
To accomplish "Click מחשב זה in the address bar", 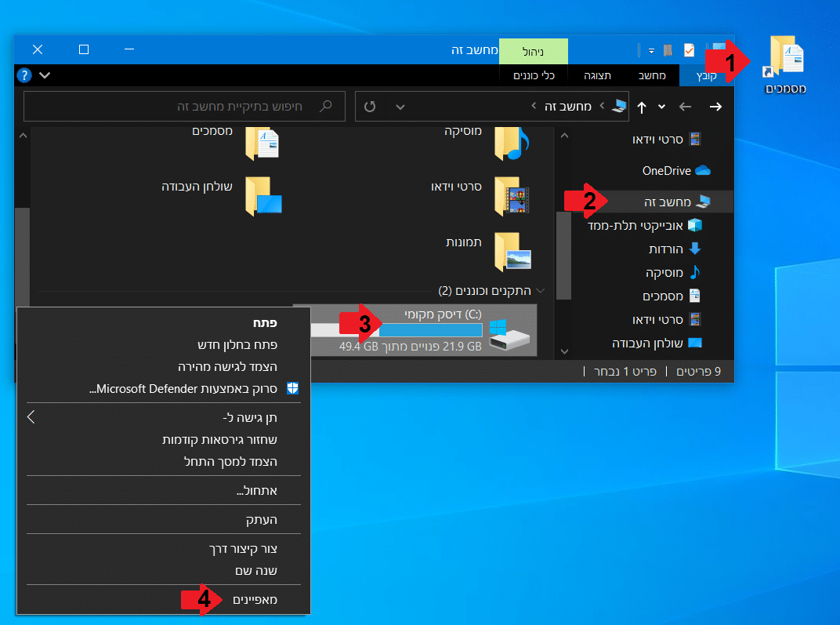I will [568, 106].
